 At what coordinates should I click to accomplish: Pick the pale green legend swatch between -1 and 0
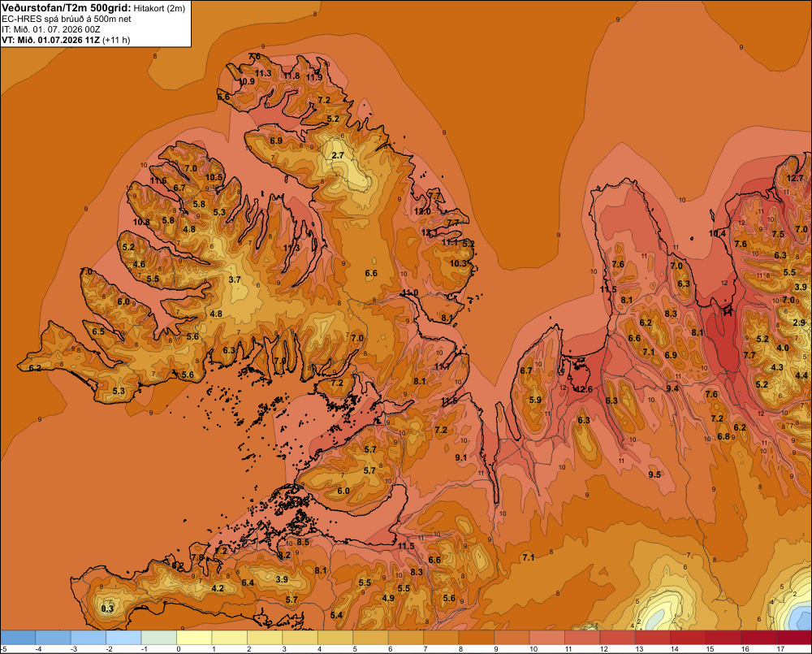(x=158, y=638)
